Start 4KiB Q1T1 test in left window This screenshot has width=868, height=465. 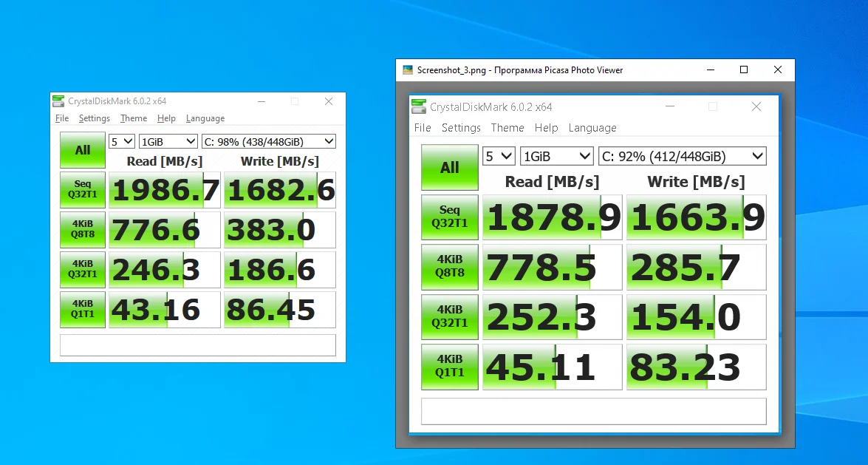pos(83,309)
